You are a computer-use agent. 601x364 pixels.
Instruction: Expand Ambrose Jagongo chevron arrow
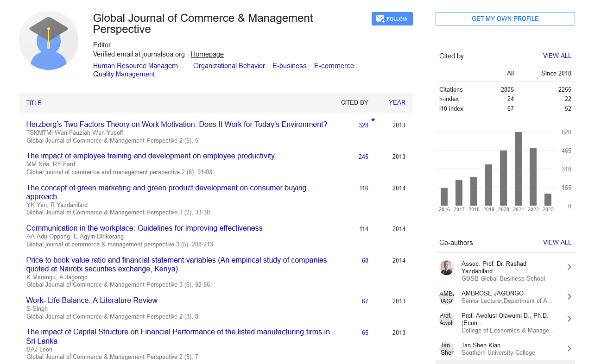569,297
